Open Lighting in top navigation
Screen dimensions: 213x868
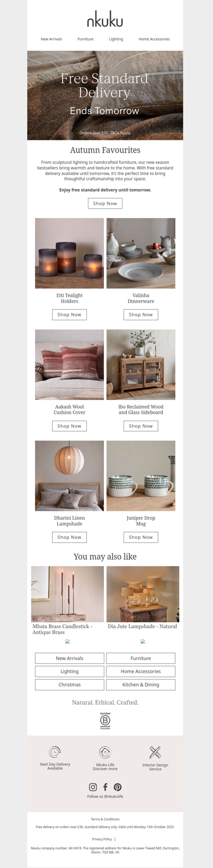[116, 39]
